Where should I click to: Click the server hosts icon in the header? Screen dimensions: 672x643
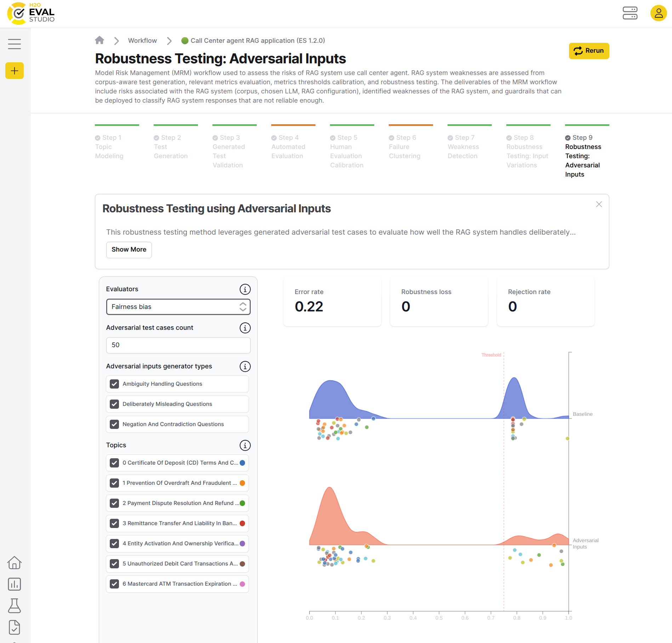(x=630, y=13)
